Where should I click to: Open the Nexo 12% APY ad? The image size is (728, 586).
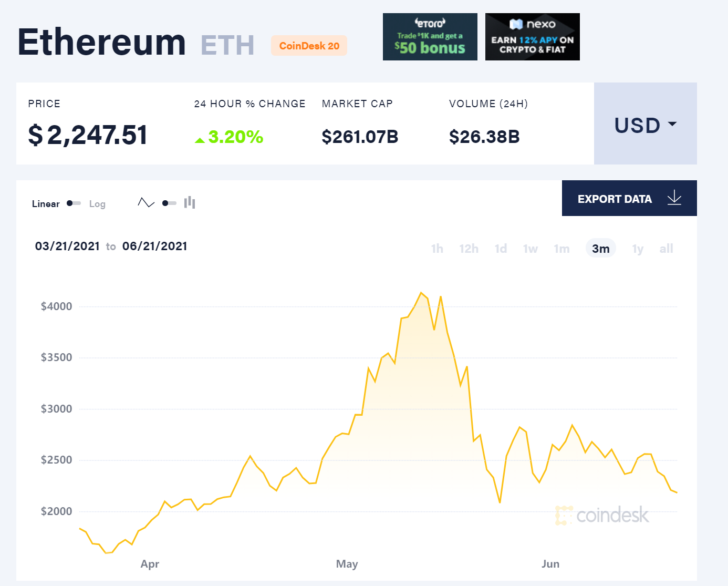tap(532, 37)
